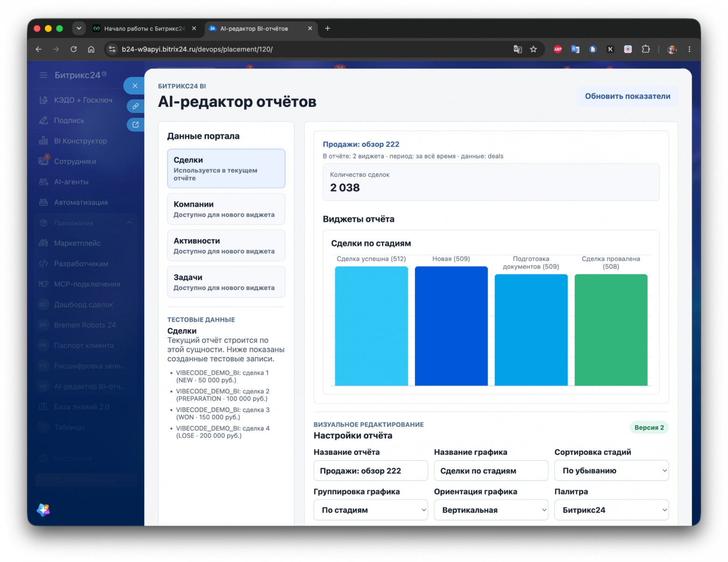Copy the page link using the chain icon

pos(135,106)
